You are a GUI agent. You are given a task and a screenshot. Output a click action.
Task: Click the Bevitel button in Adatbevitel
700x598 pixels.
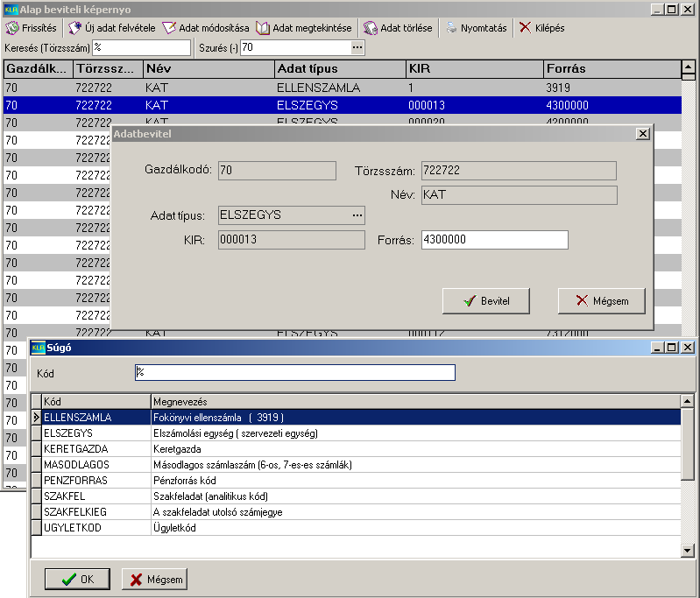(x=486, y=301)
